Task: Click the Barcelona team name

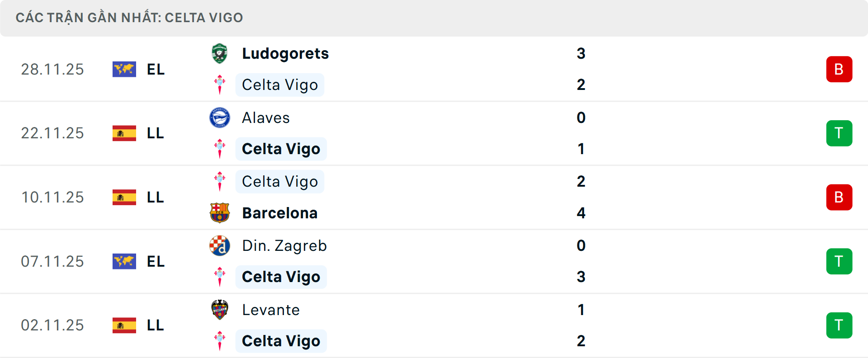Action: [280, 213]
